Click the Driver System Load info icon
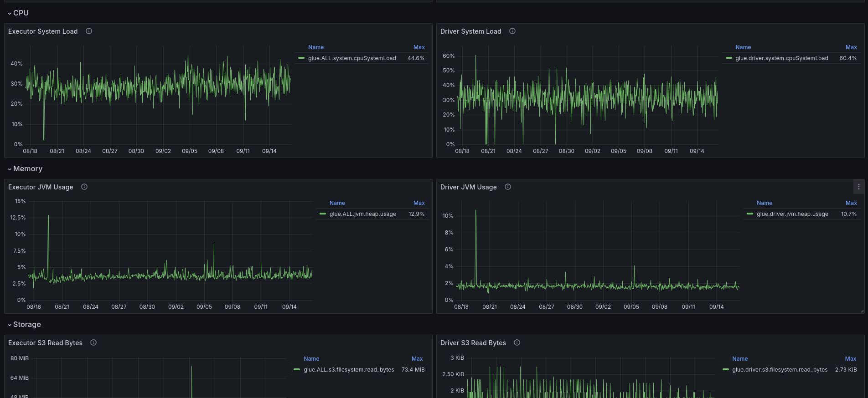868x398 pixels. [x=512, y=31]
